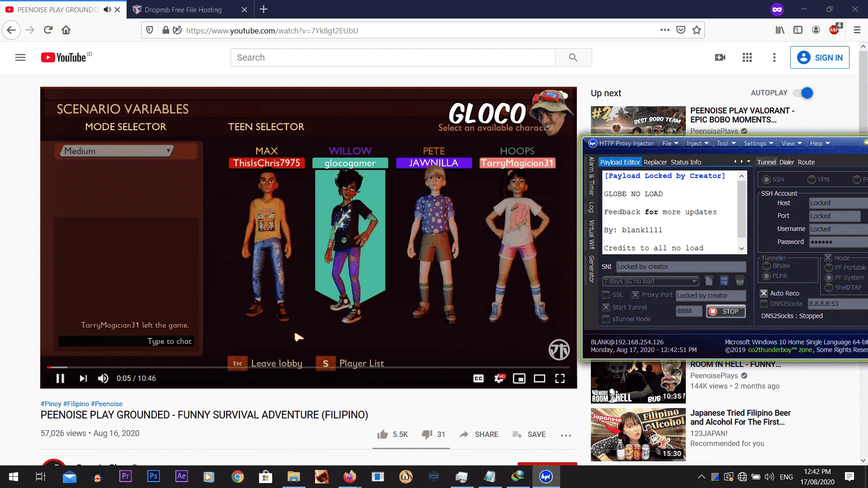Switch to Route tab

(x=806, y=162)
